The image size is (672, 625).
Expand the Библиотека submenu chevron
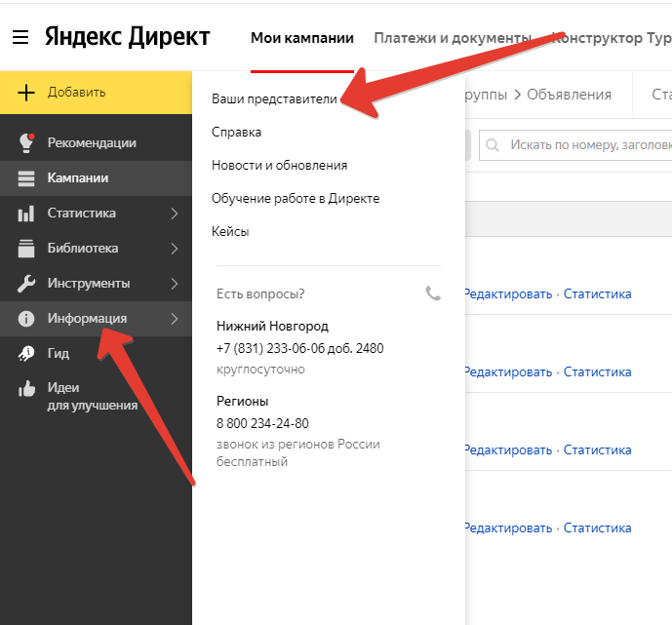174,249
